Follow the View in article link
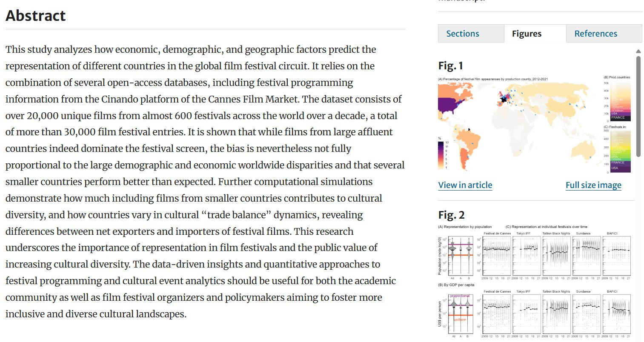The width and height of the screenshot is (644, 342). [x=465, y=185]
